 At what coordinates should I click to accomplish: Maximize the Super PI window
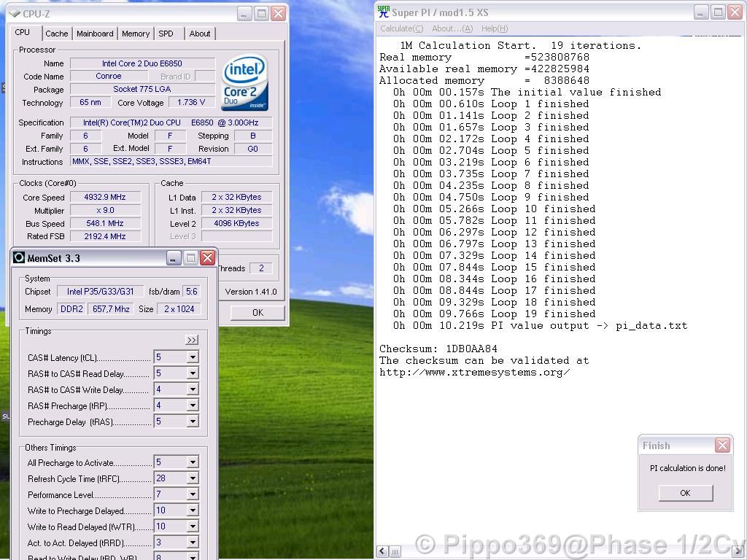718,12
